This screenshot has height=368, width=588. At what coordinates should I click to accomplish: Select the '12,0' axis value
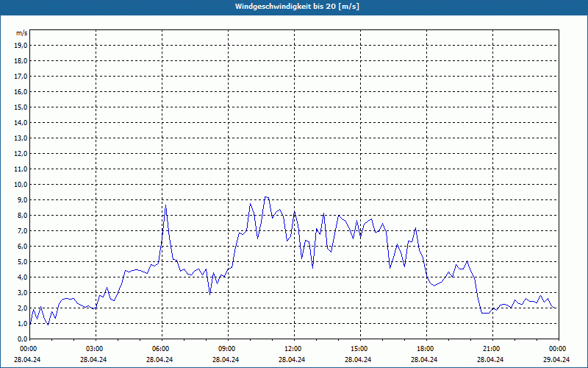21,153
